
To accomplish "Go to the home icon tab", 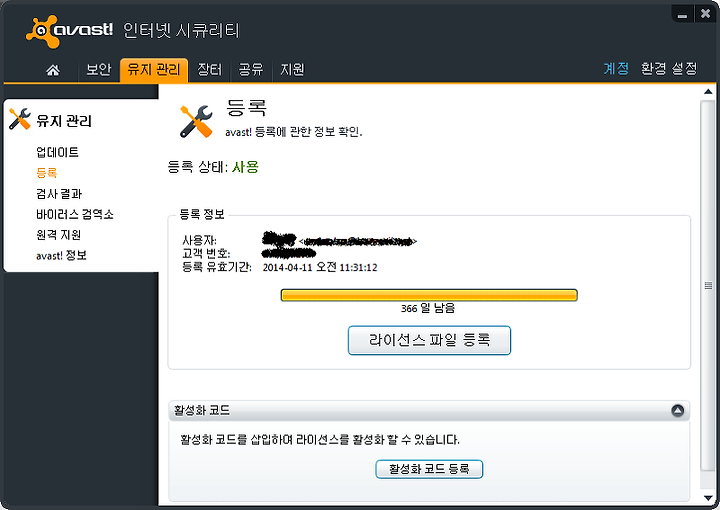I will pos(53,70).
